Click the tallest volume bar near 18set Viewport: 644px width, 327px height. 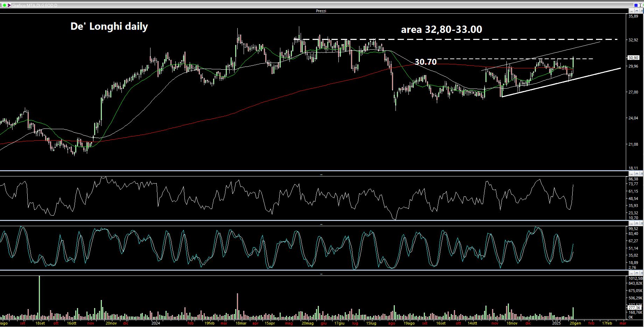[39, 297]
